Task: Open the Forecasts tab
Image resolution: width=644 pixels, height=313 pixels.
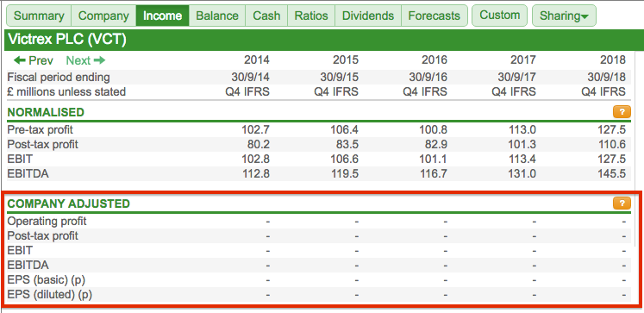Action: [435, 16]
